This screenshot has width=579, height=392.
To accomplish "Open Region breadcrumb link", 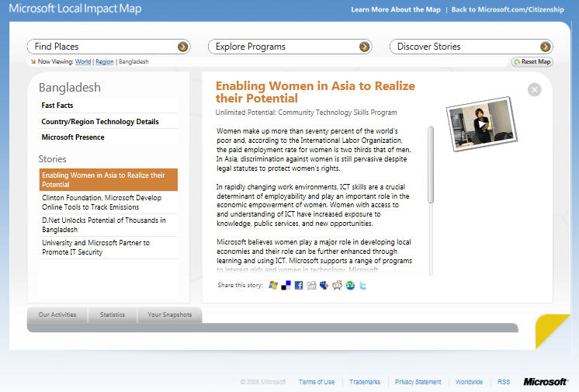I will [105, 61].
